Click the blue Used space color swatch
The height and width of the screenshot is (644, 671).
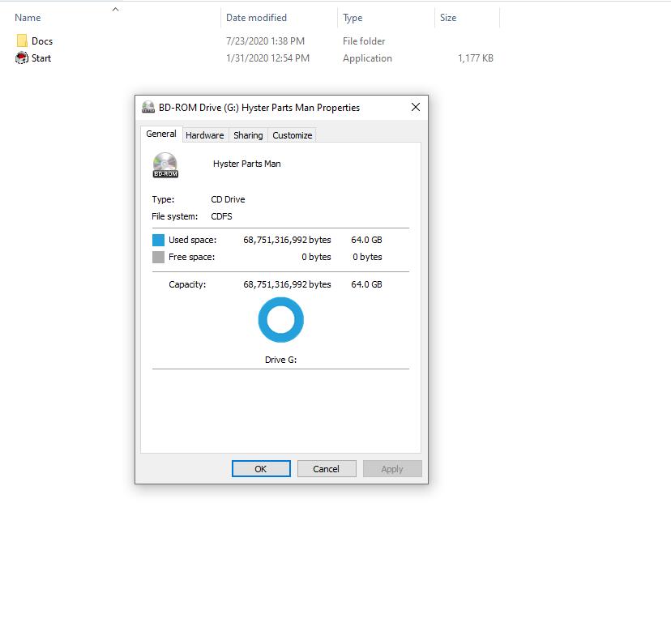(158, 240)
